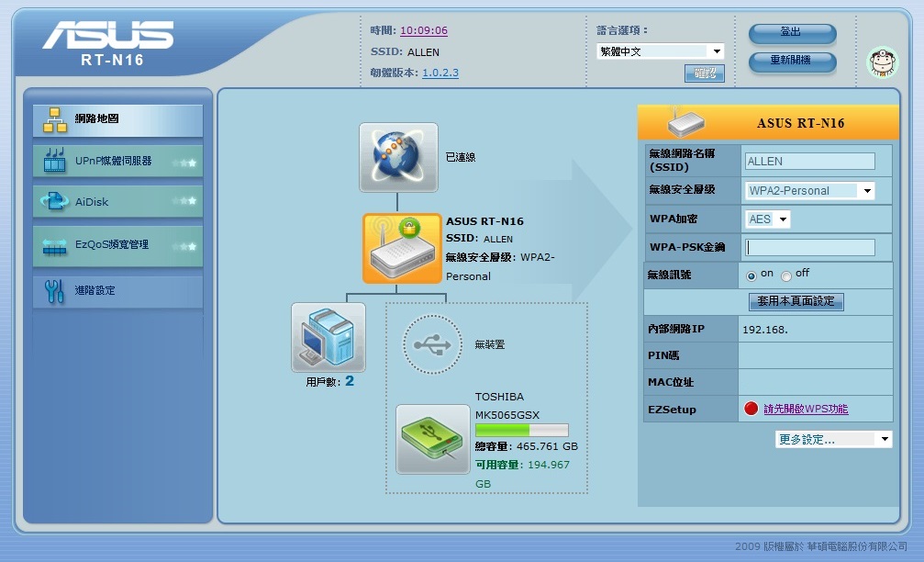Turn wireless radio off
The width and height of the screenshot is (924, 562).
click(785, 276)
